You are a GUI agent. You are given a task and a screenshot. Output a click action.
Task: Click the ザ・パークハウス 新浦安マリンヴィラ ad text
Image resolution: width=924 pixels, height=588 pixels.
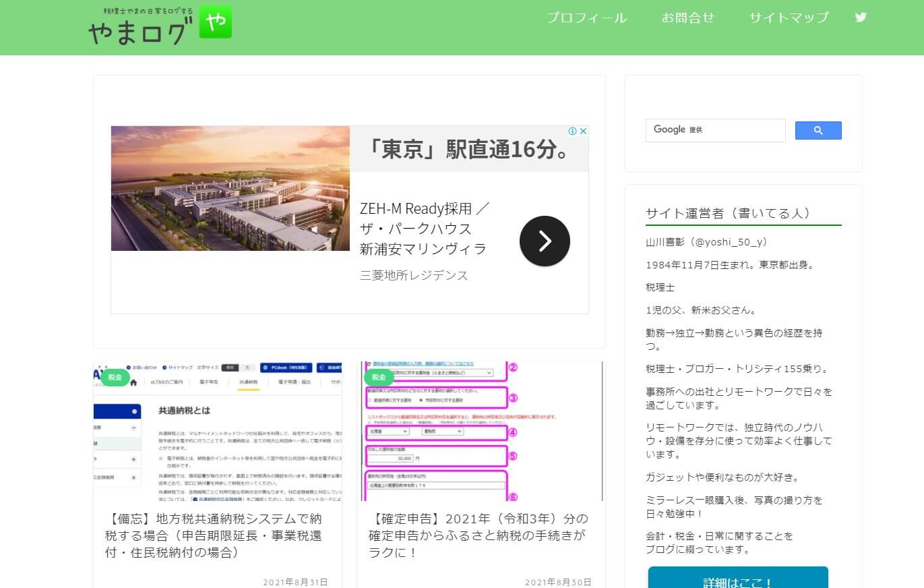423,239
